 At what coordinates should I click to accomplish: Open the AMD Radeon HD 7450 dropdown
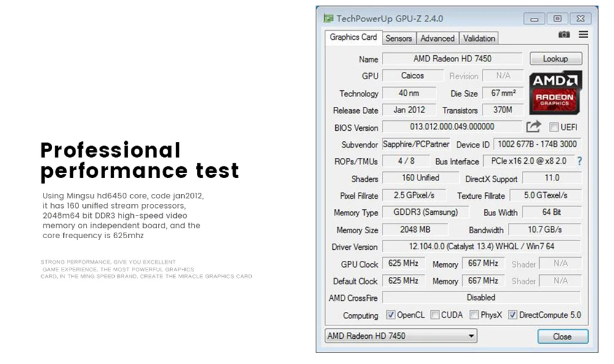(400, 336)
